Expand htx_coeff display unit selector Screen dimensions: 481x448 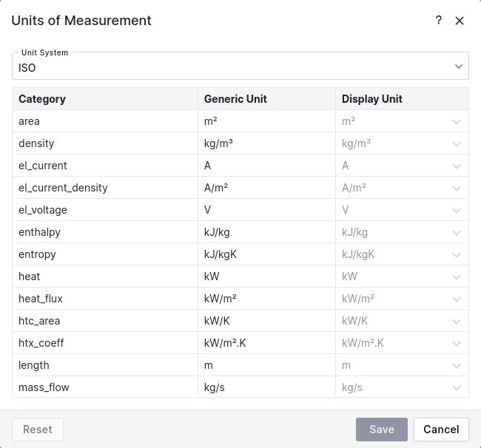[x=457, y=343]
